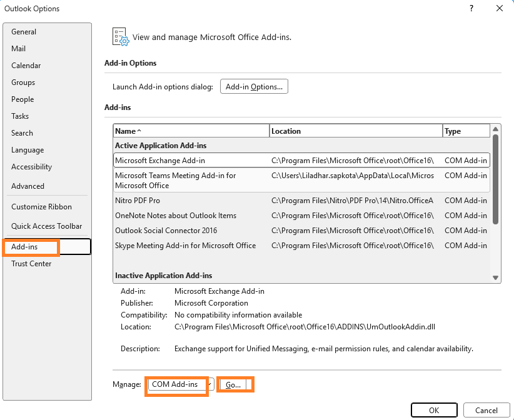Click the add-in list vertical scrollbar thumb

[x=495, y=179]
